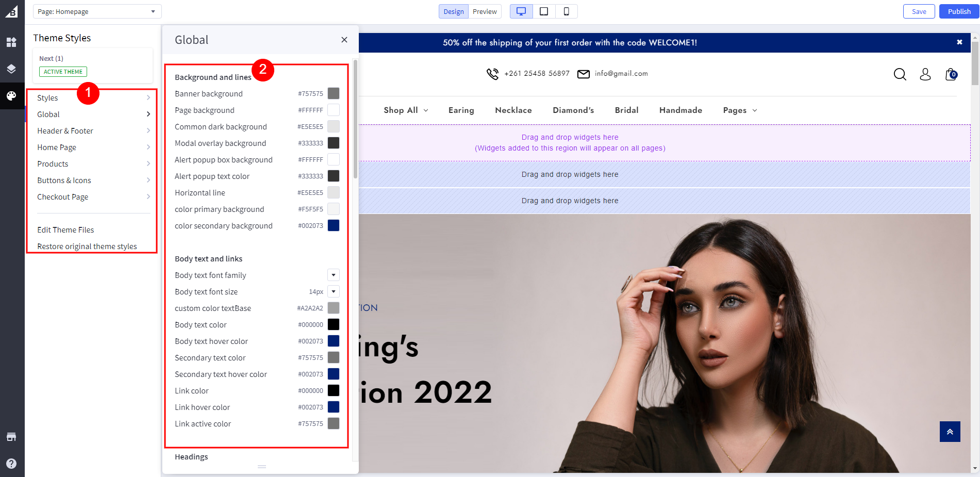Image resolution: width=980 pixels, height=477 pixels.
Task: Open the store search magnifier icon
Action: 900,74
